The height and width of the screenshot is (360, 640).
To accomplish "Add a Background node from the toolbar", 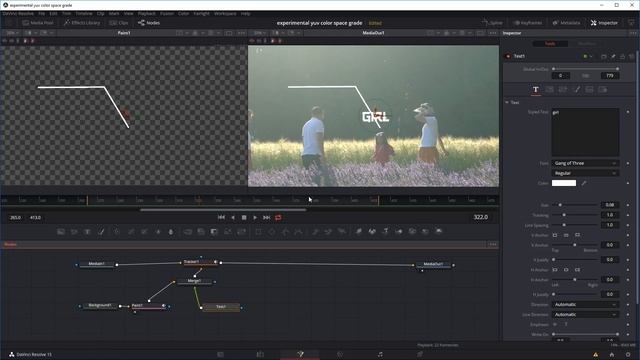I will [x=61, y=231].
